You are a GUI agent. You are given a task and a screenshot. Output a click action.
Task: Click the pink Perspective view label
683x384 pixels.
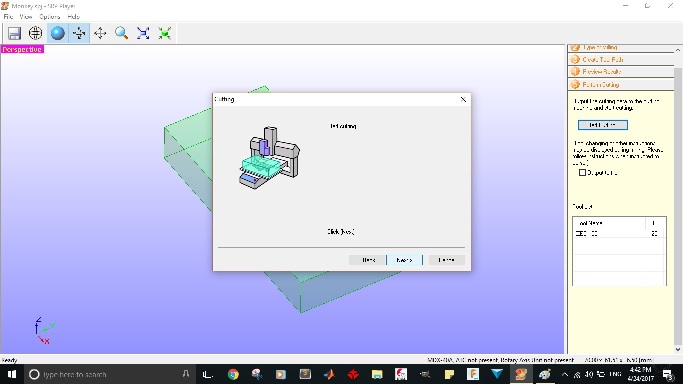tap(22, 49)
